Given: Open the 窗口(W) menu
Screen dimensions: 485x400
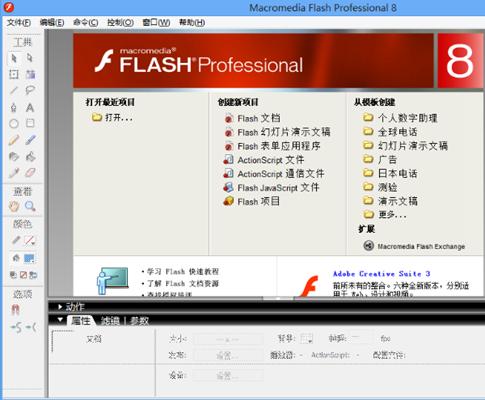Looking at the screenshot, I should [x=156, y=23].
